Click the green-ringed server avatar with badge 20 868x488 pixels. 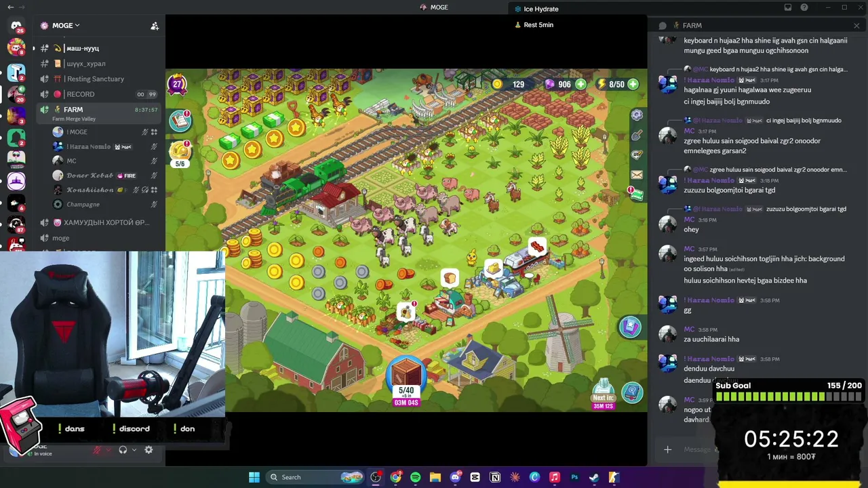(x=16, y=93)
